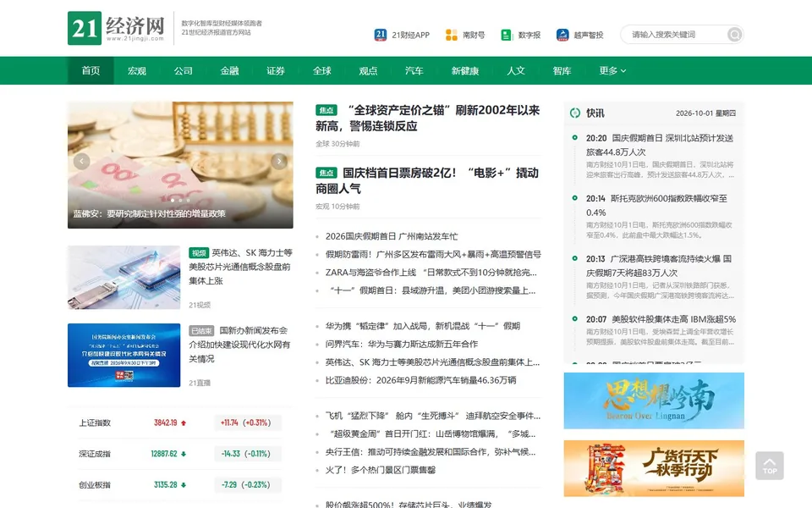The height and width of the screenshot is (508, 812).
Task: Click the back to TOP button
Action: coord(770,466)
